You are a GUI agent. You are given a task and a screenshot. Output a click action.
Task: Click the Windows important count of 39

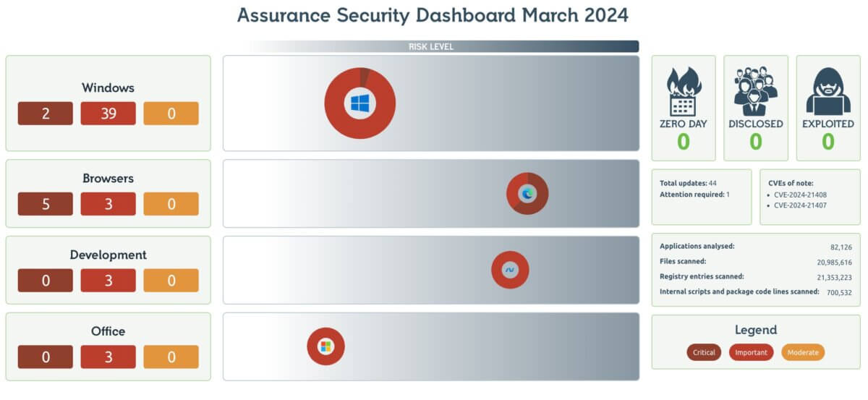pyautogui.click(x=109, y=114)
